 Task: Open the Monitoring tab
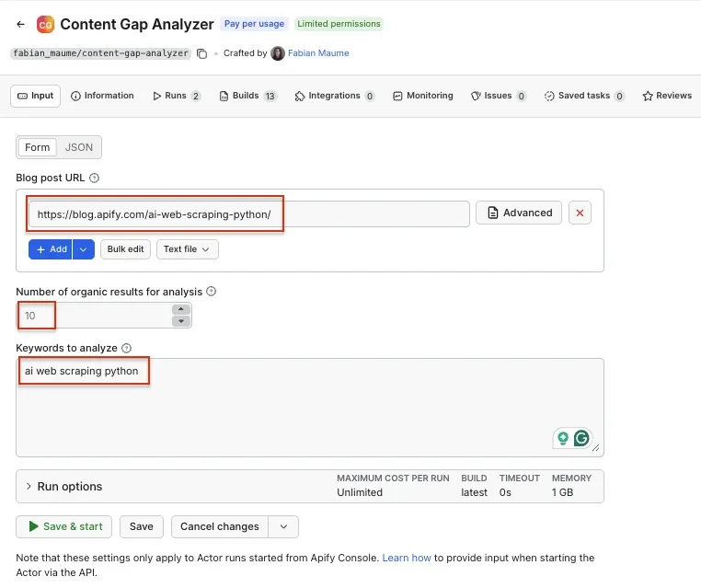[423, 96]
